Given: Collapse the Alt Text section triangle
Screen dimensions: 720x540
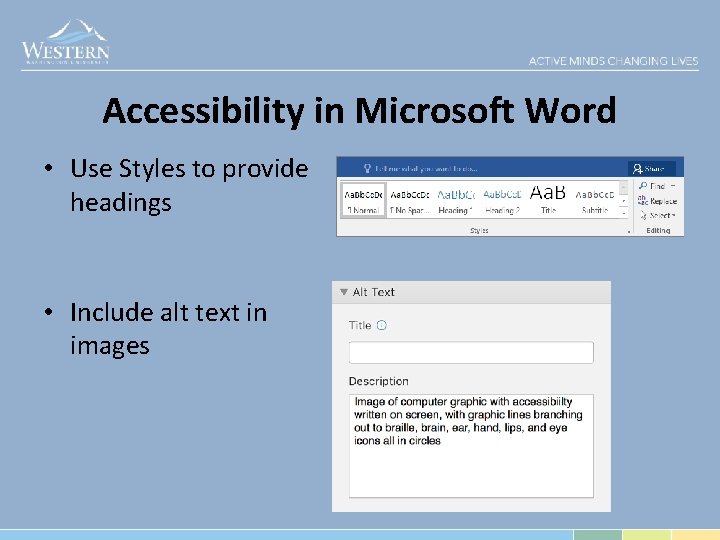Looking at the screenshot, I should click(343, 292).
